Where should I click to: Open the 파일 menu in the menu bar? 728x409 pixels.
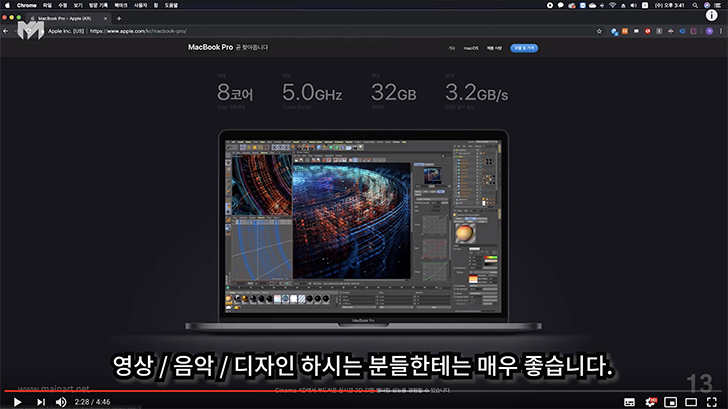47,5
